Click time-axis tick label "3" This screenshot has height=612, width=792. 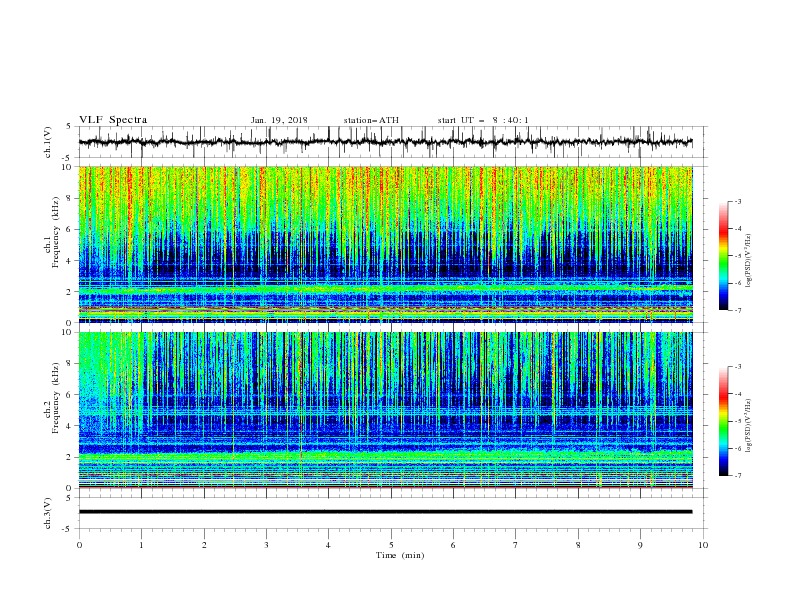[266, 545]
